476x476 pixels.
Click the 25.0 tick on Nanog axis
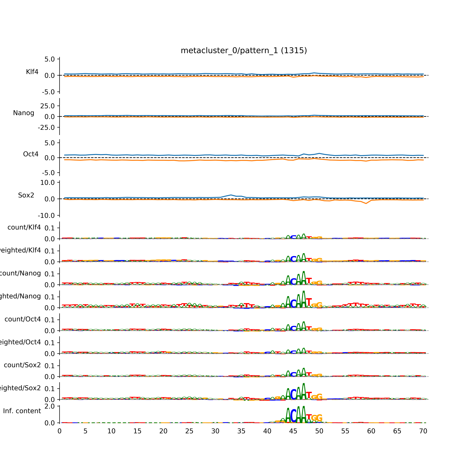coord(48,106)
